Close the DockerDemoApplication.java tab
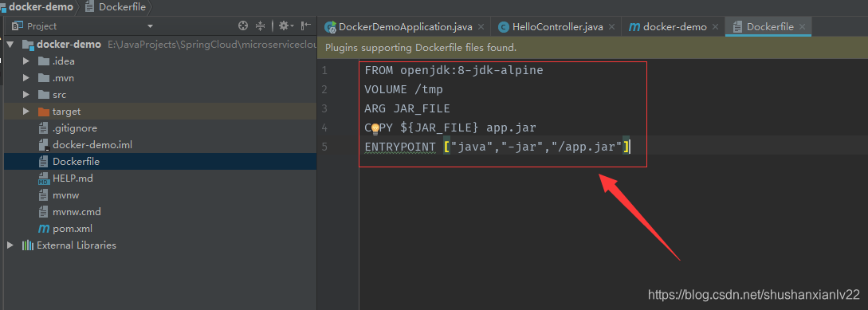The height and width of the screenshot is (310, 868). pos(481,26)
